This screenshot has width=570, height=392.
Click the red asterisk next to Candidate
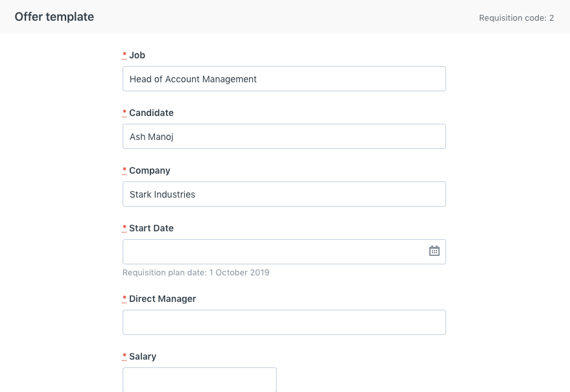125,113
